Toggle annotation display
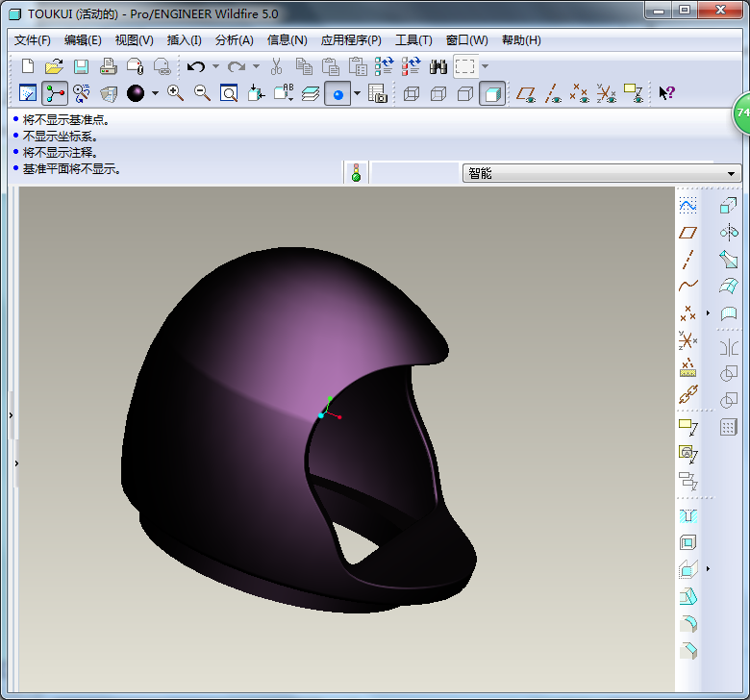The image size is (750, 700). 634,93
